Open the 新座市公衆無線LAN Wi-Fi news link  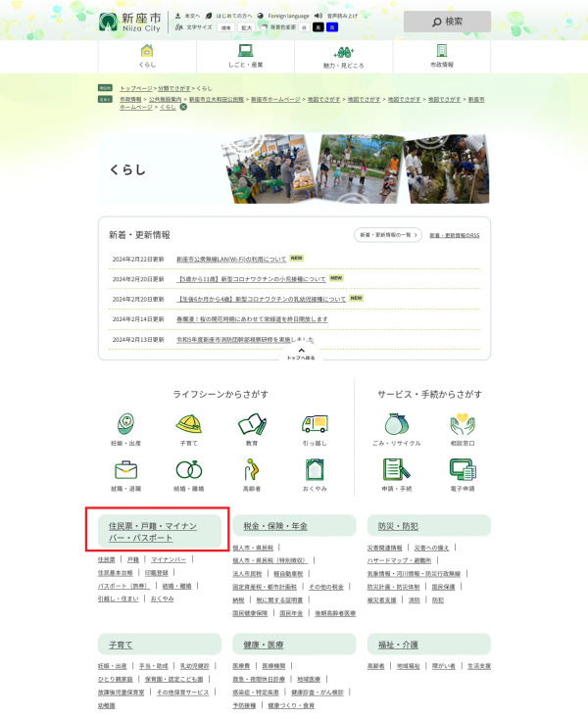[x=231, y=259]
